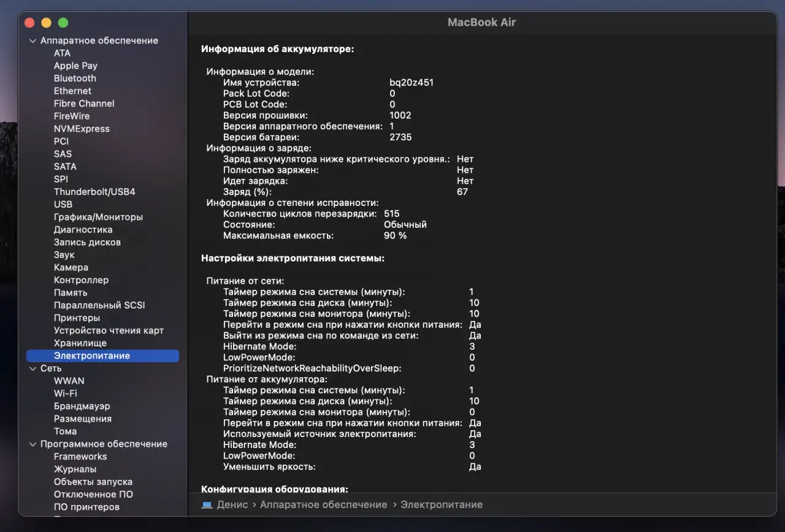Click the Количество циклов перезарядки label
The width and height of the screenshot is (785, 532).
[300, 214]
